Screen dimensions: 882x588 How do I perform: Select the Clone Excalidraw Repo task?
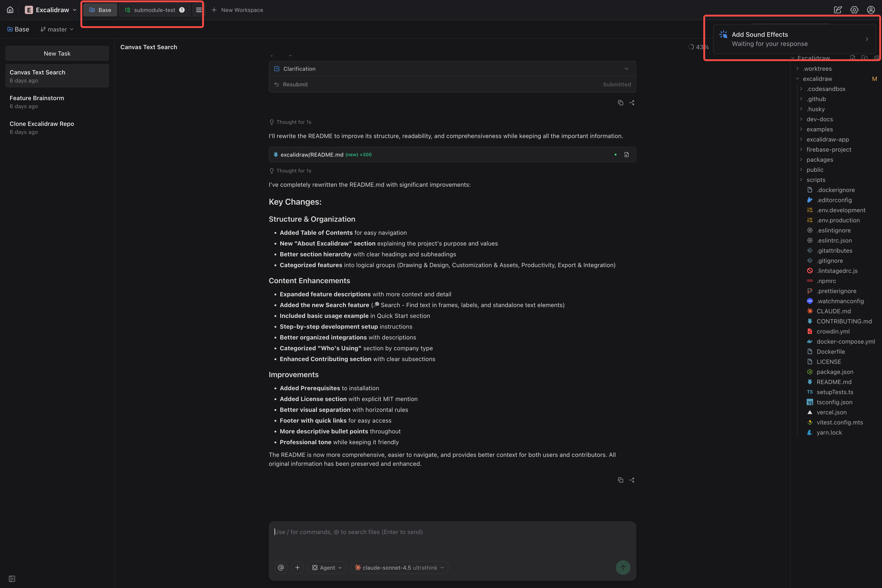(57, 127)
